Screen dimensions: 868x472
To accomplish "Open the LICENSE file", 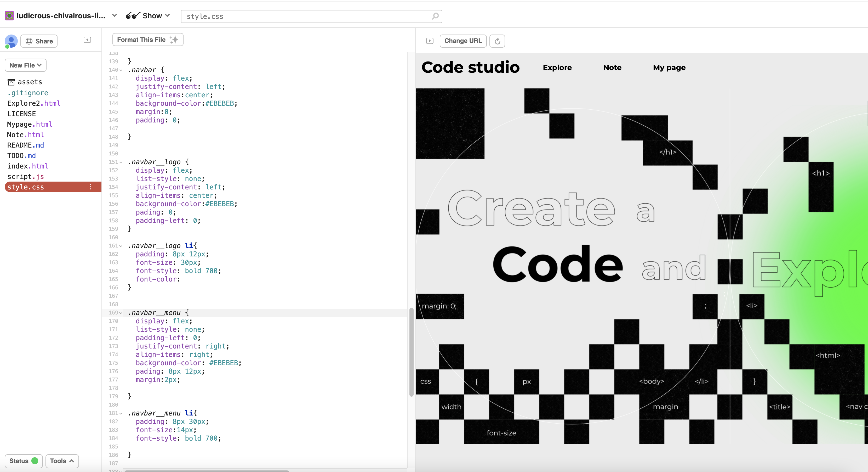I will 21,114.
